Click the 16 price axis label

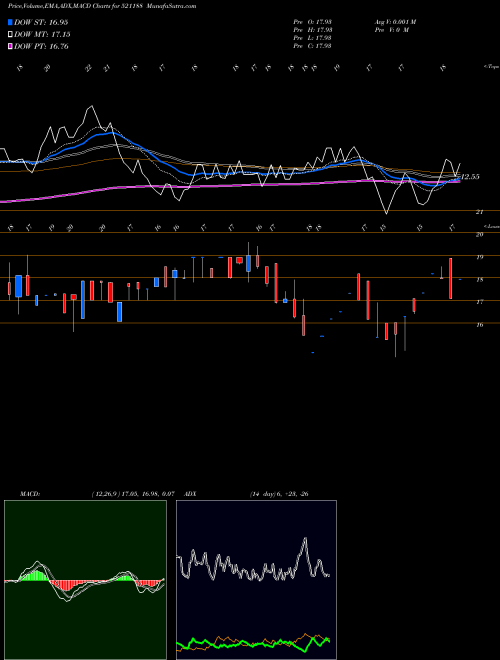[x=479, y=325]
